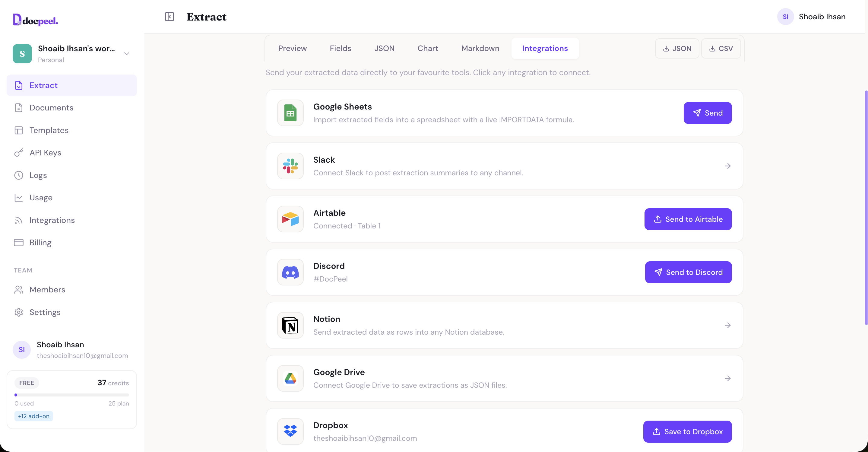Click the page vertical scrollbar

(x=866, y=207)
